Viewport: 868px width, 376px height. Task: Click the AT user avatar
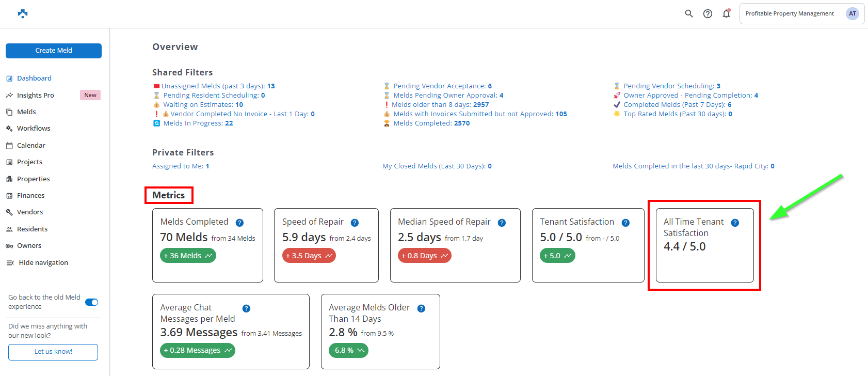click(852, 14)
